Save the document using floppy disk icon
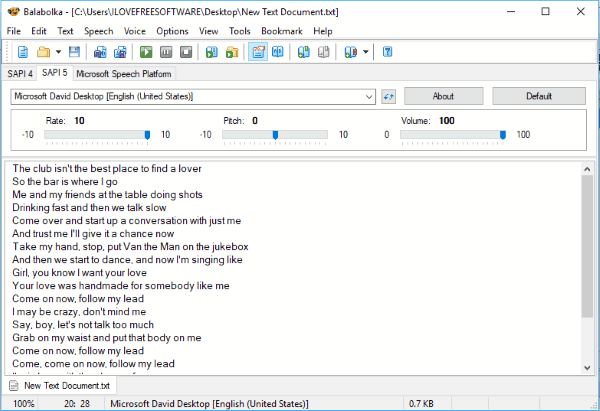 [74, 52]
